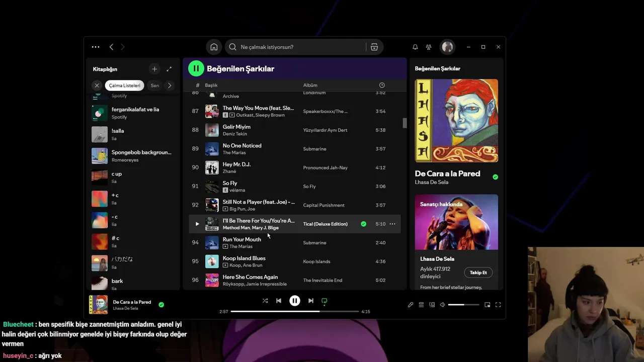
Task: Sort by the 'Başlık' column header
Action: tap(211, 85)
